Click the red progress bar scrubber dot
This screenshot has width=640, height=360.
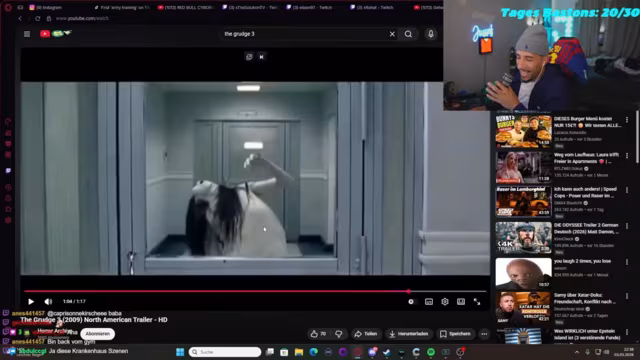(x=408, y=291)
